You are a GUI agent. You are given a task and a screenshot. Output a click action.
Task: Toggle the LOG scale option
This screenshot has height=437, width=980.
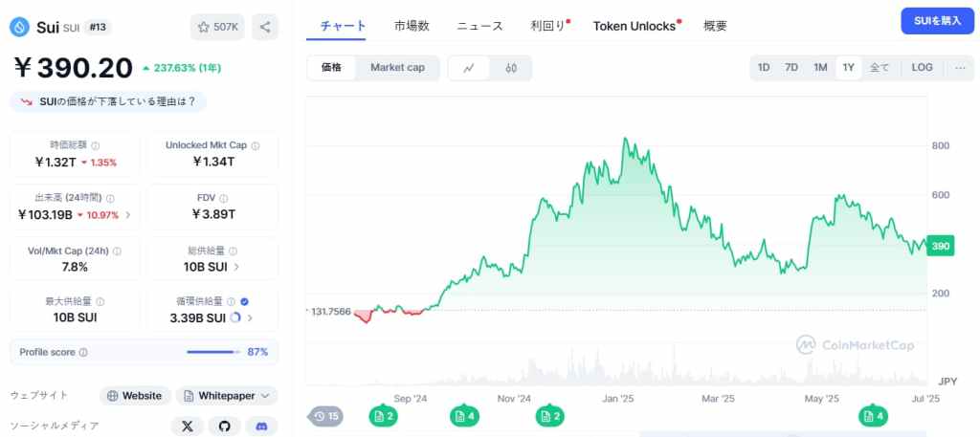pos(922,68)
